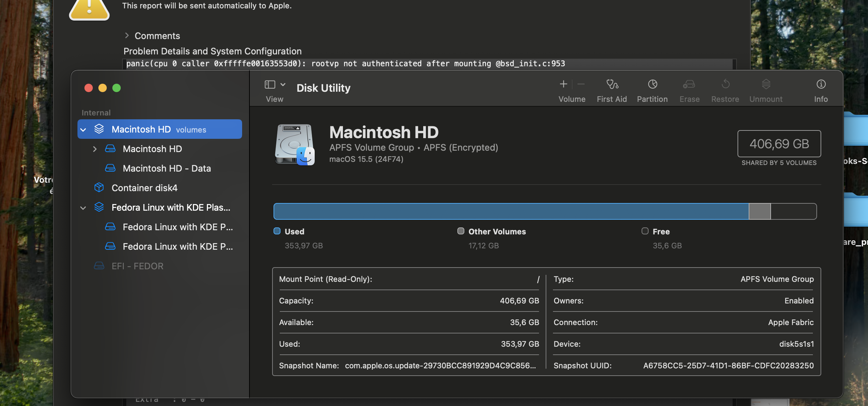Select Macintosh HD - Data volume
This screenshot has width=868, height=406.
166,168
